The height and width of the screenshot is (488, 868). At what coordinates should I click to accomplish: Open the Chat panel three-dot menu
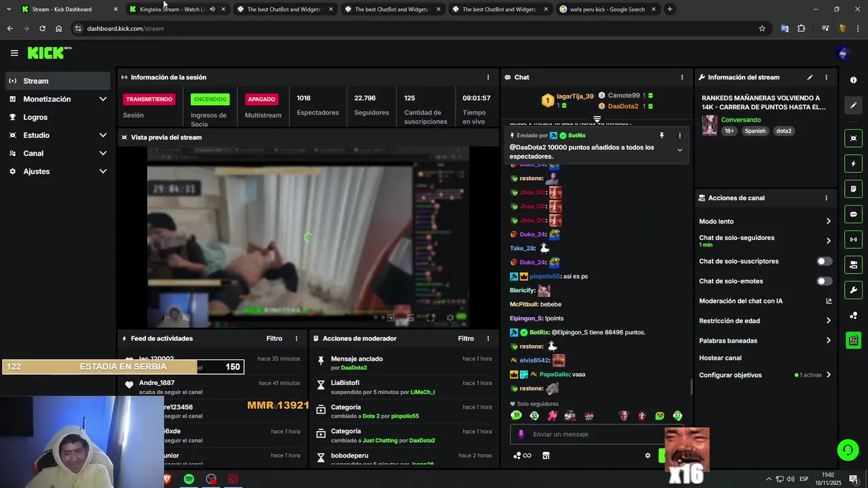pyautogui.click(x=682, y=77)
